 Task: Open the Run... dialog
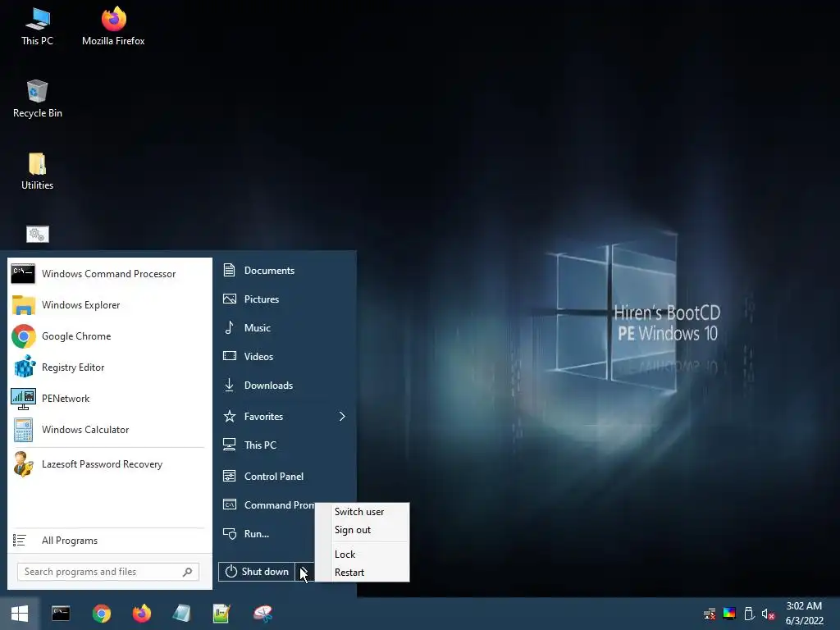267,534
